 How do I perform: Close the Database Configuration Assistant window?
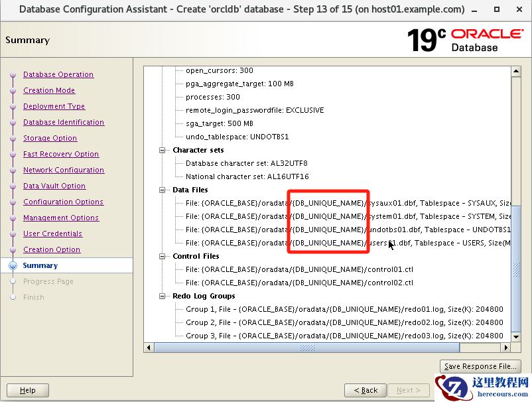coord(519,9)
